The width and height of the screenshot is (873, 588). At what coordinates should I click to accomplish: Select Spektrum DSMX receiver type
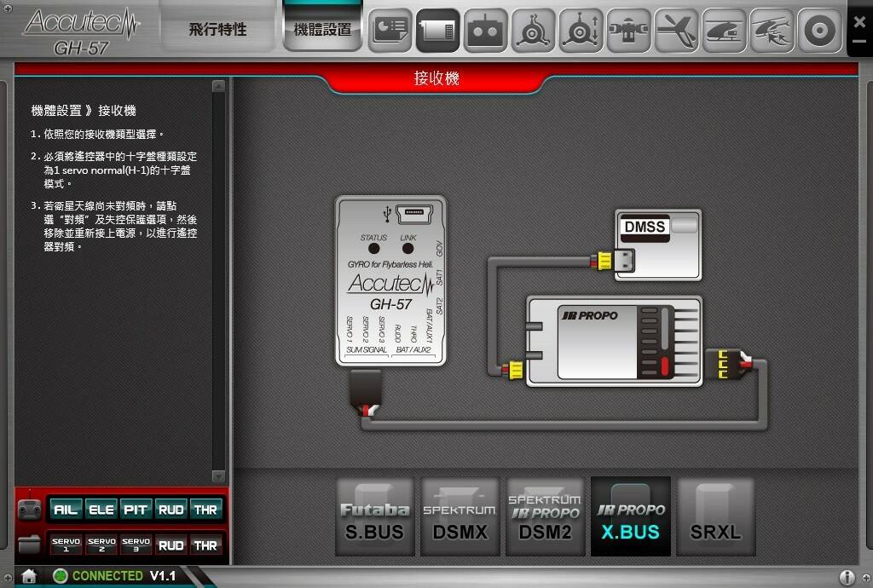click(x=460, y=516)
